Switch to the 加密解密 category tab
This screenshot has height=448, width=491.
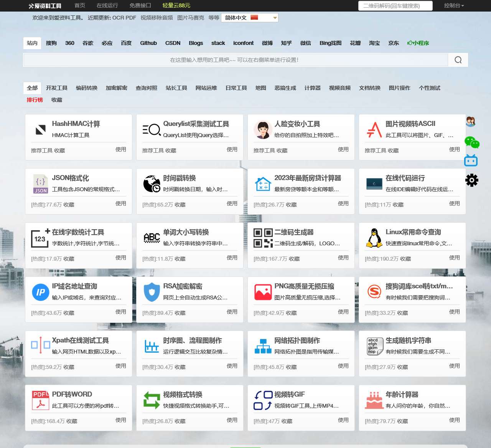click(117, 88)
